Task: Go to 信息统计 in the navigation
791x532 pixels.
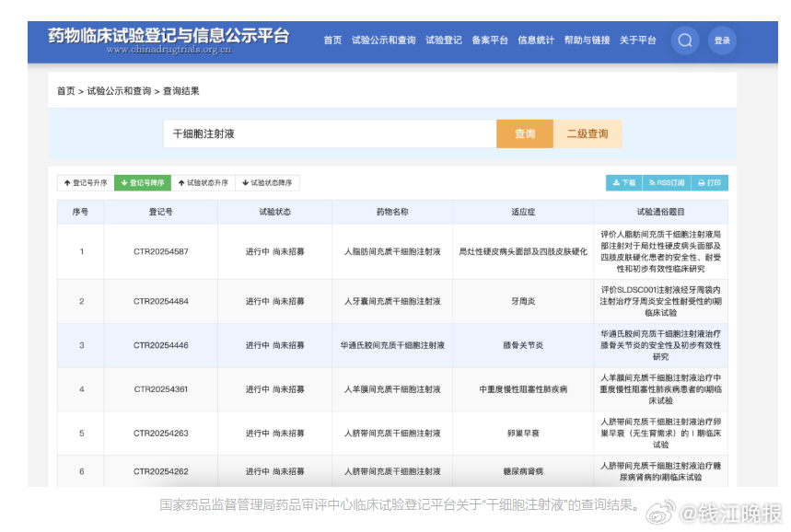Action: pos(536,40)
